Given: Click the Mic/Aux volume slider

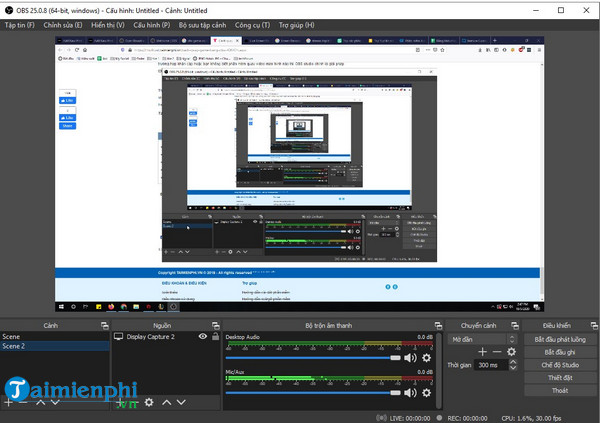Looking at the screenshot, I should click(x=313, y=393).
